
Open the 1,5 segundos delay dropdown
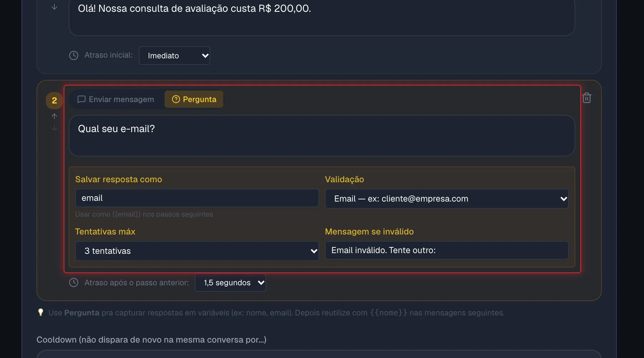(230, 282)
